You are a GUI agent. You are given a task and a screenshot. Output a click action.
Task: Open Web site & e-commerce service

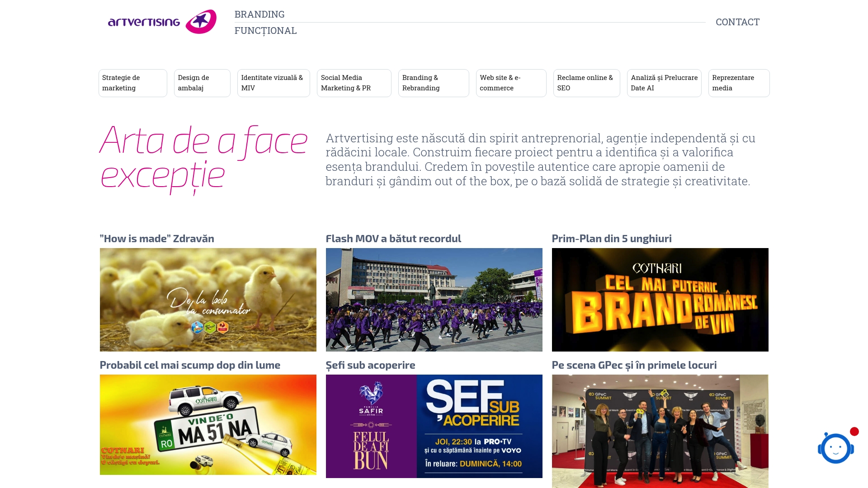point(511,83)
